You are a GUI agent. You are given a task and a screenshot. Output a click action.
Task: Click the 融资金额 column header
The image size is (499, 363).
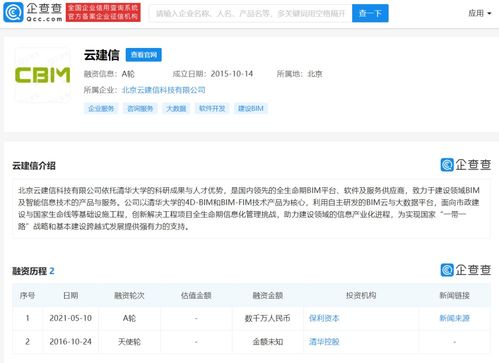pos(267,295)
